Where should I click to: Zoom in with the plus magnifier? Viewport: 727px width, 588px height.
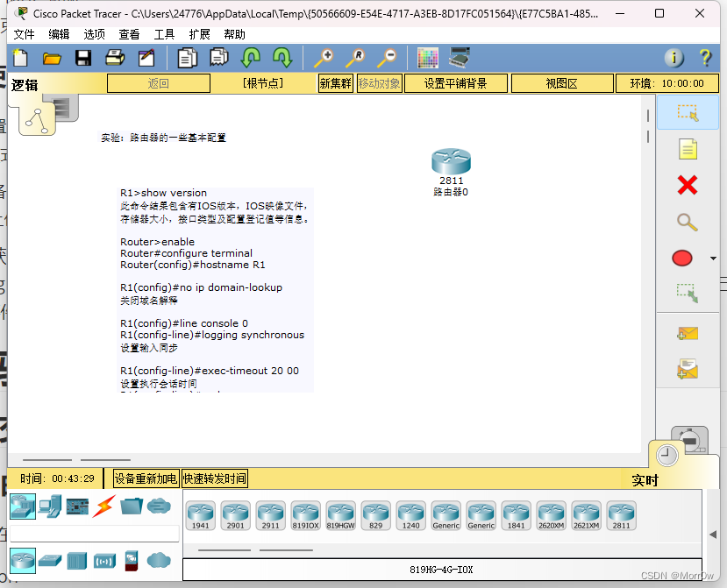click(324, 59)
